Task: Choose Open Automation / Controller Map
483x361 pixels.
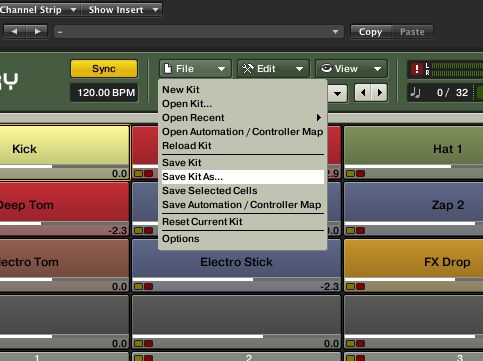Action: pyautogui.click(x=242, y=132)
